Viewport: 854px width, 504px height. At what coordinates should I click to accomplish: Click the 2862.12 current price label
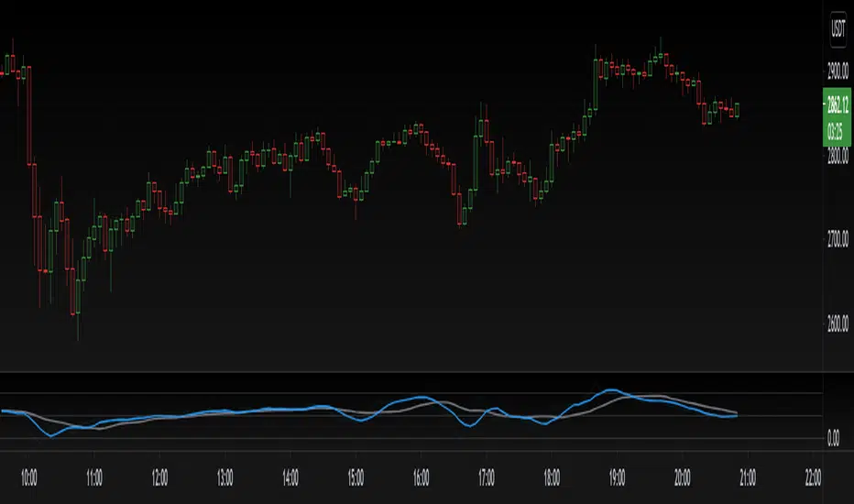click(838, 104)
